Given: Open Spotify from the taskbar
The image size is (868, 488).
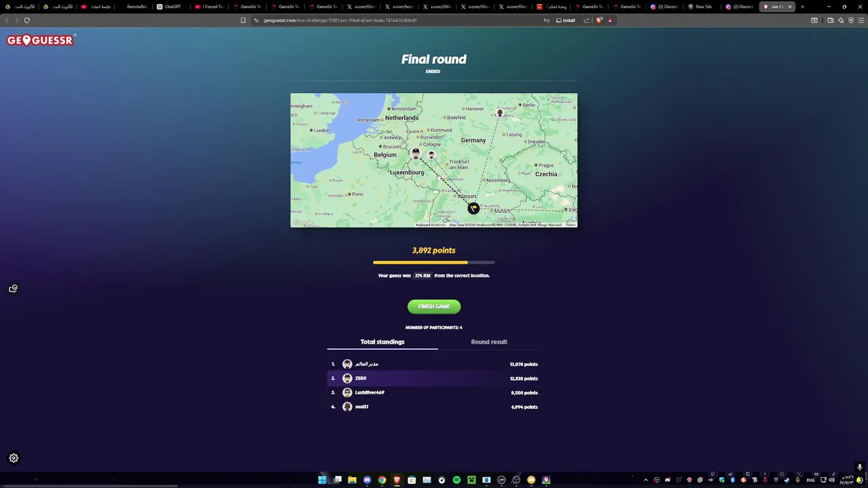Looking at the screenshot, I should point(456,480).
